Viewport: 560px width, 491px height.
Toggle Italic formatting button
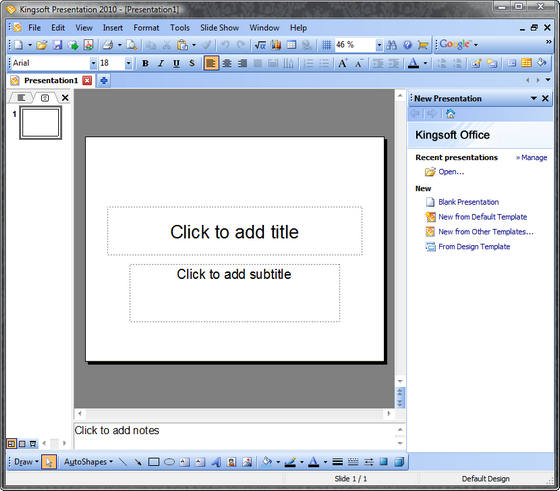coord(161,64)
